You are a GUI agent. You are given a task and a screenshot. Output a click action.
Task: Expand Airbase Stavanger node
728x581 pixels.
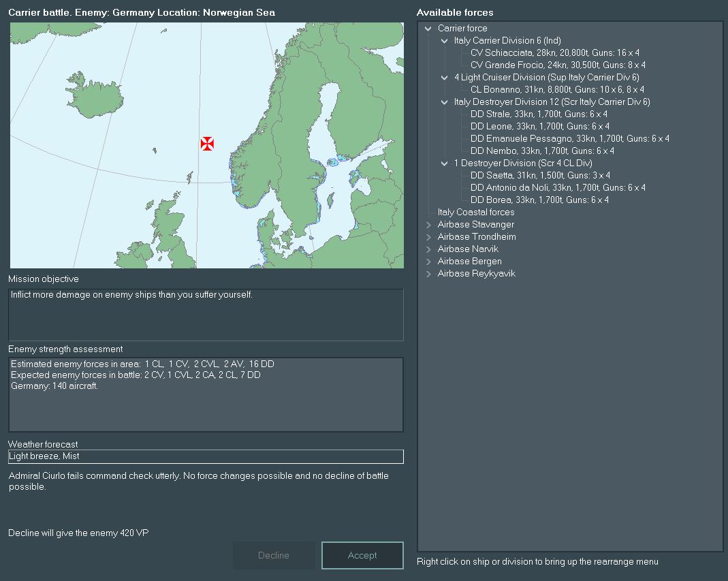click(428, 225)
